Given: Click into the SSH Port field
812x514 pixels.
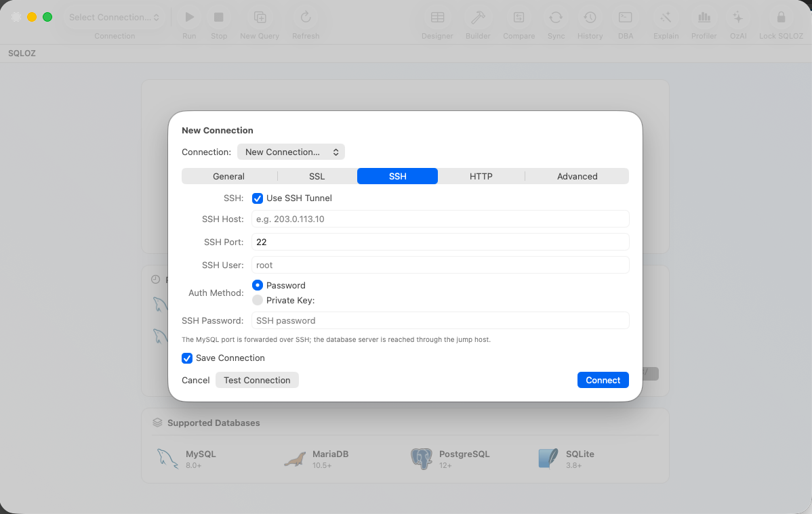Looking at the screenshot, I should coord(440,242).
